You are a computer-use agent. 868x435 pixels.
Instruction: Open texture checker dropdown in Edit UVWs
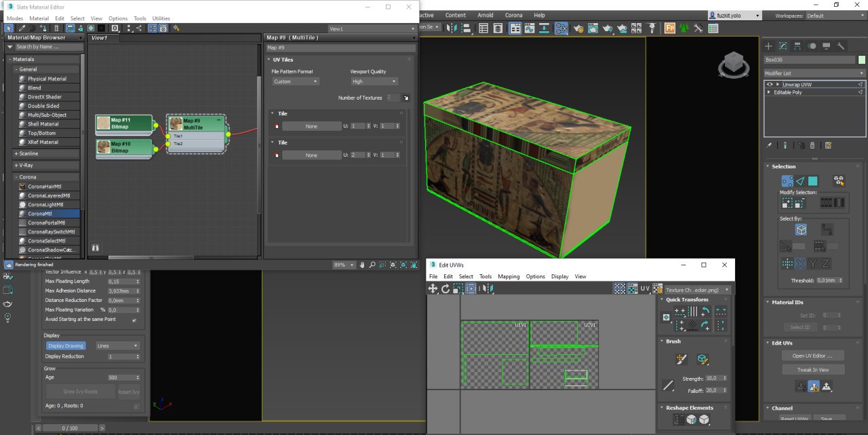(x=698, y=290)
